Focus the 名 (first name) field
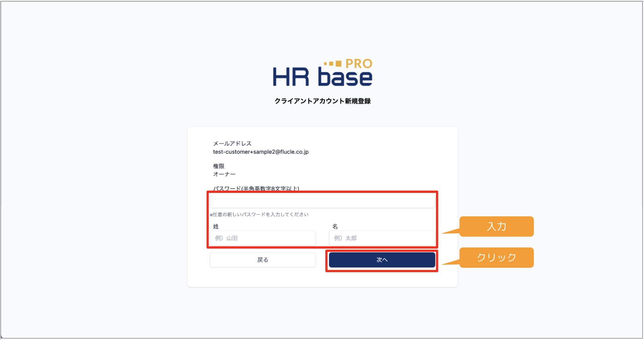Viewport: 644px width, 340px height. pos(382,238)
